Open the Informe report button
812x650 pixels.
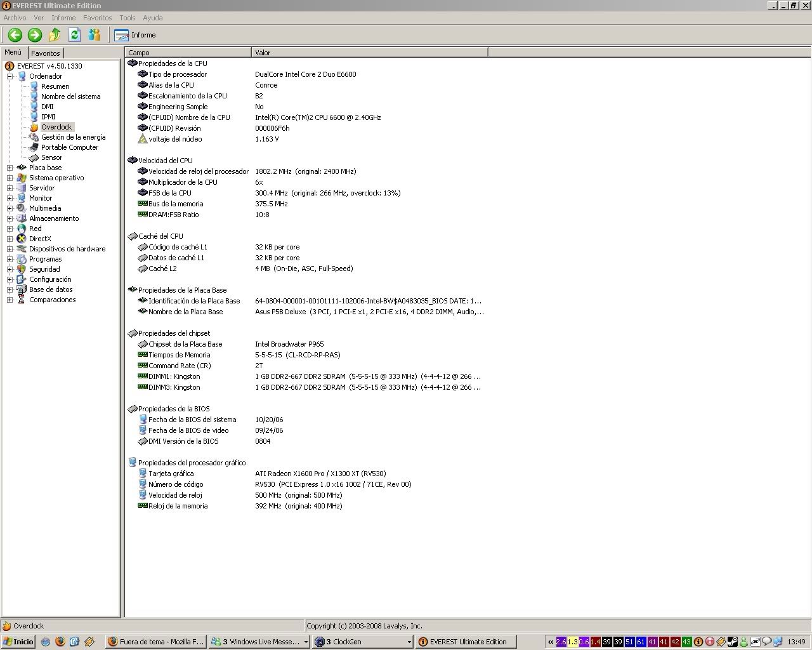point(135,35)
